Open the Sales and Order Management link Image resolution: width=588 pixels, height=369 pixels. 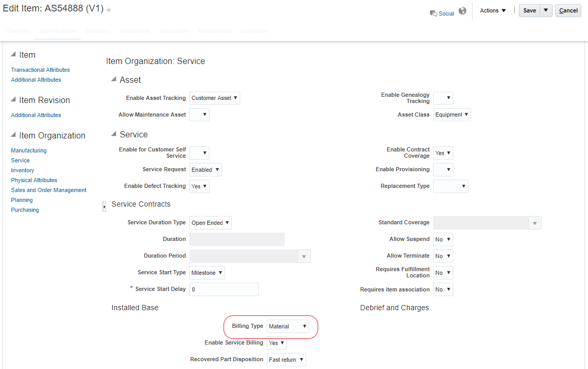click(49, 190)
